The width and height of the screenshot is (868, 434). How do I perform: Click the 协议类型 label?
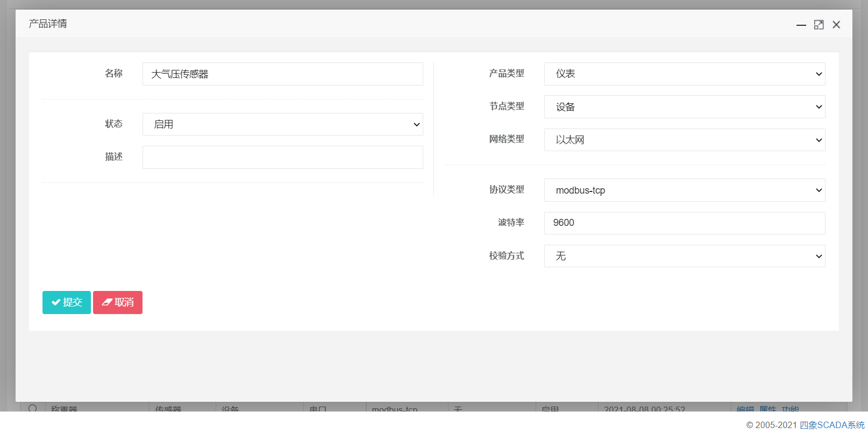[x=507, y=189]
